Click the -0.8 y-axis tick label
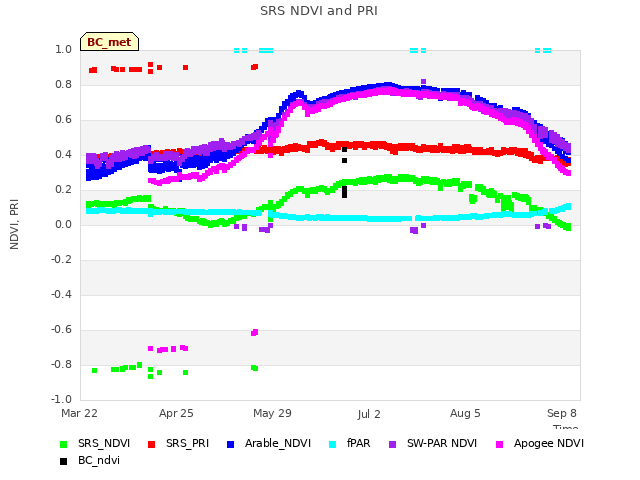 coord(61,364)
